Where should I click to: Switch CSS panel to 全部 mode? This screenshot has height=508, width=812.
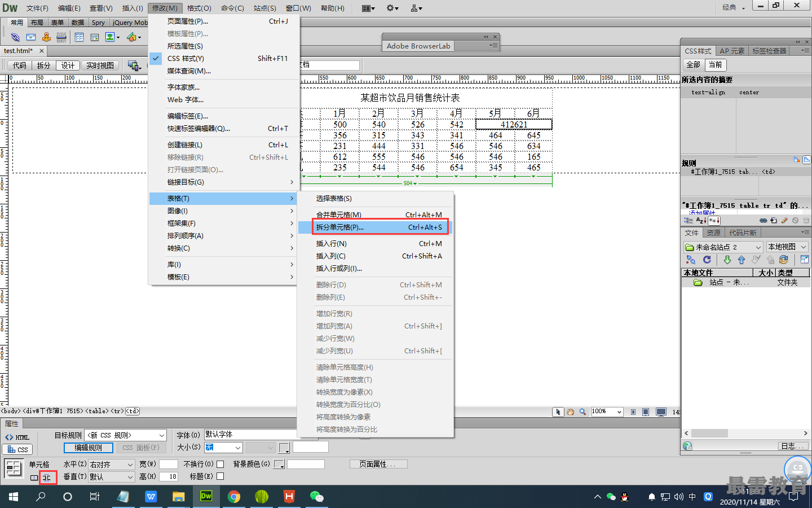693,65
